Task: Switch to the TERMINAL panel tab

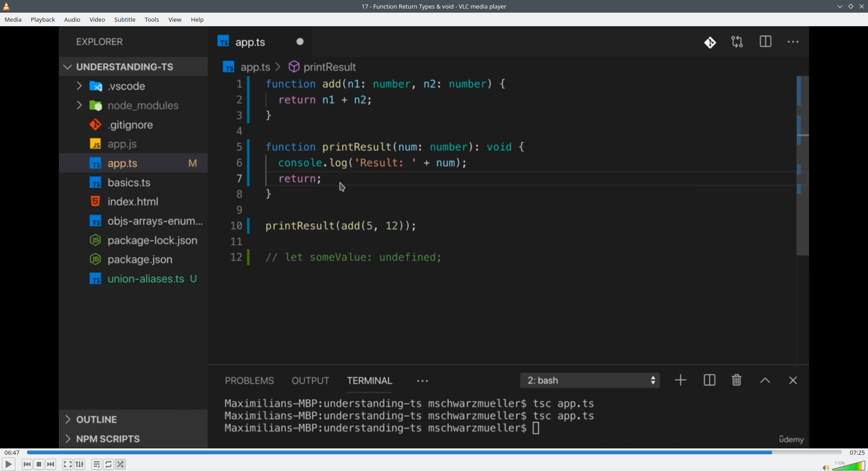Action: click(370, 381)
